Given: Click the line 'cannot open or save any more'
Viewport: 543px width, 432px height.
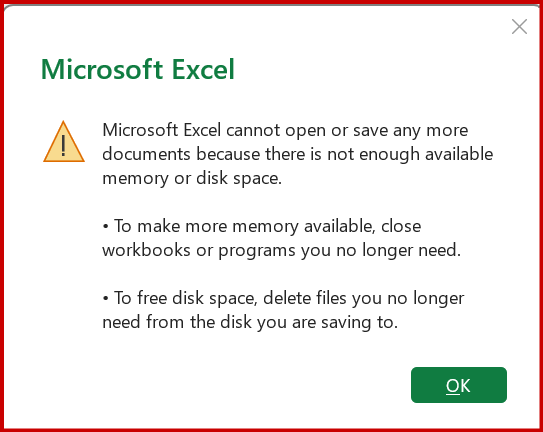Looking at the screenshot, I should pyautogui.click(x=347, y=131).
